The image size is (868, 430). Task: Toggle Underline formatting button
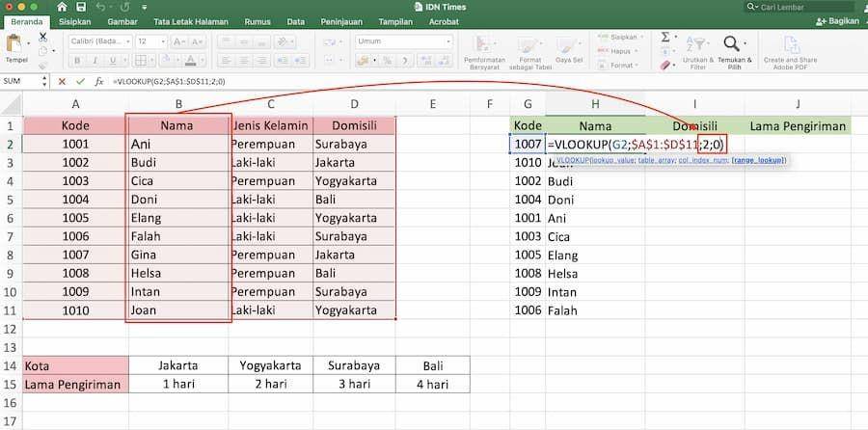pos(112,61)
